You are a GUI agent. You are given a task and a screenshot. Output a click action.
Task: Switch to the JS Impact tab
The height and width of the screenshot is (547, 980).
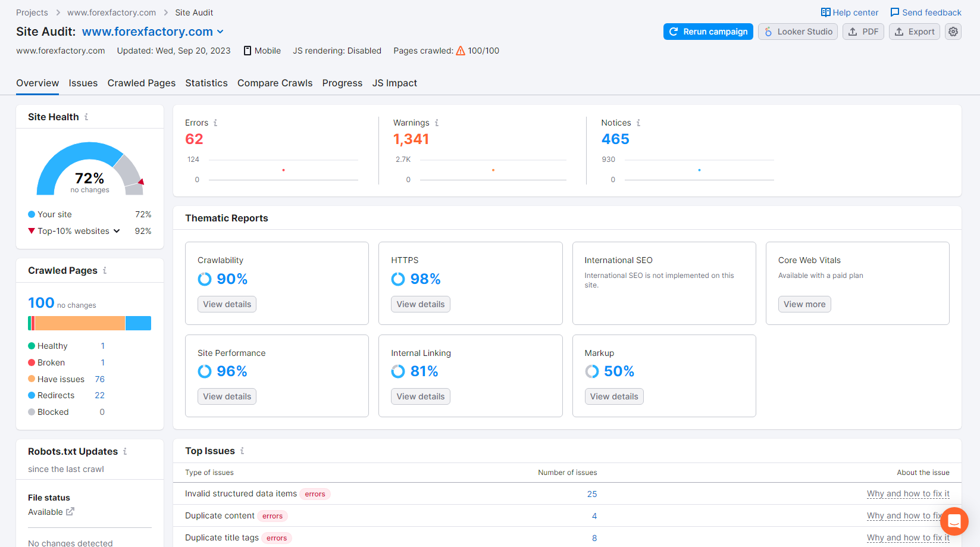[394, 83]
